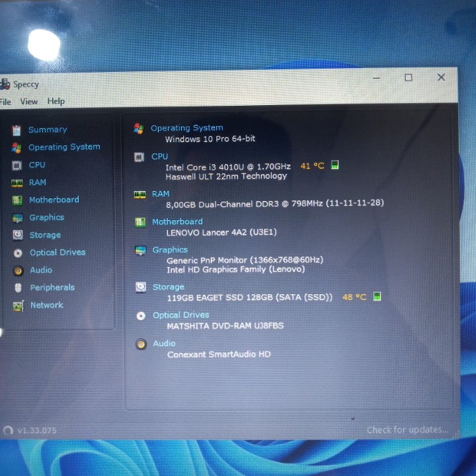The height and width of the screenshot is (476, 476).
Task: Select Summary in the sidebar
Action: [x=47, y=130]
